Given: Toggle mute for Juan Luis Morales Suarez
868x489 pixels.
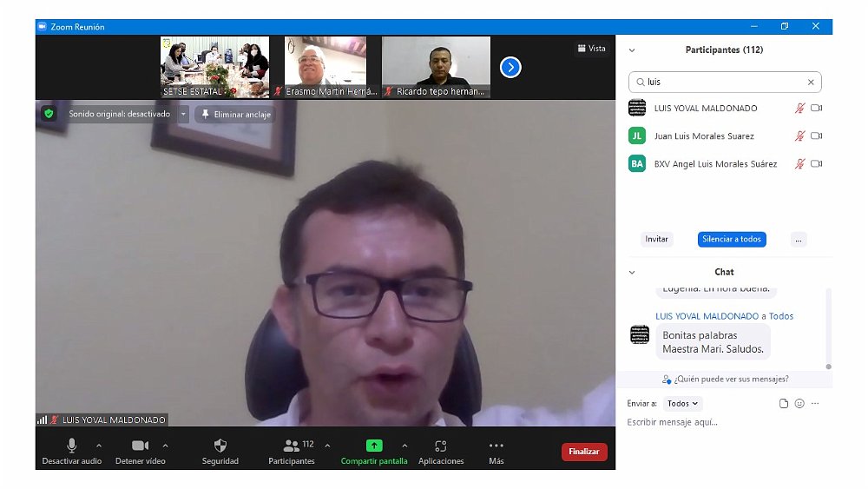Looking at the screenshot, I should 799,136.
